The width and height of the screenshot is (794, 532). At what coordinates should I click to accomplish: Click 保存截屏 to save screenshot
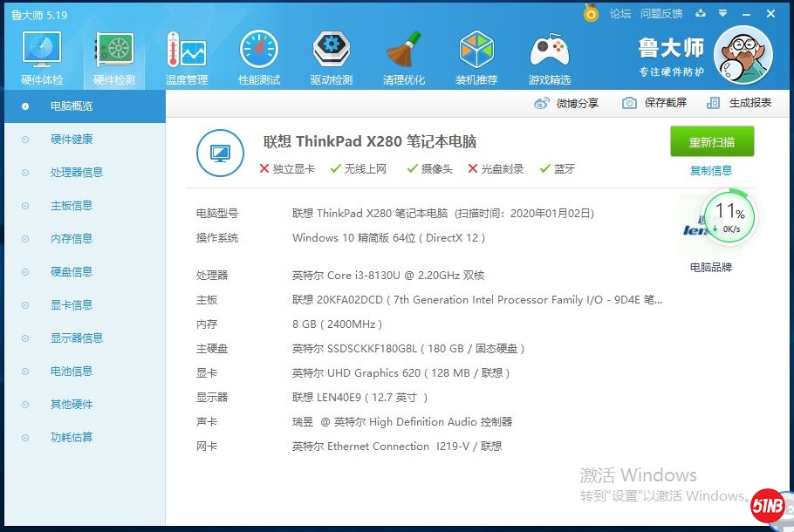[654, 103]
